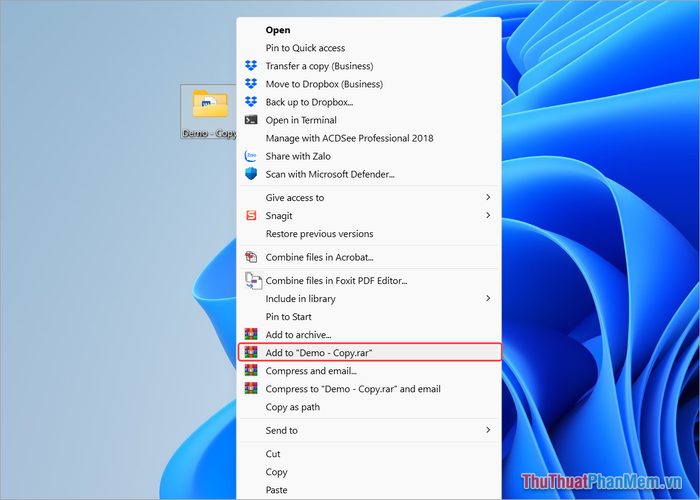Click the Zalo icon in the menu

coord(251,156)
